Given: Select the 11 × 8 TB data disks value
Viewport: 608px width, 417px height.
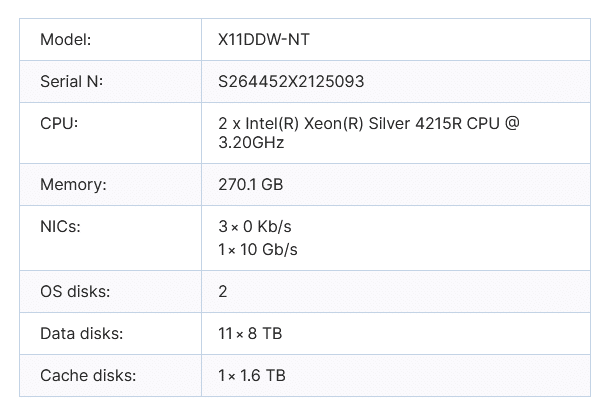Looking at the screenshot, I should pyautogui.click(x=250, y=334).
